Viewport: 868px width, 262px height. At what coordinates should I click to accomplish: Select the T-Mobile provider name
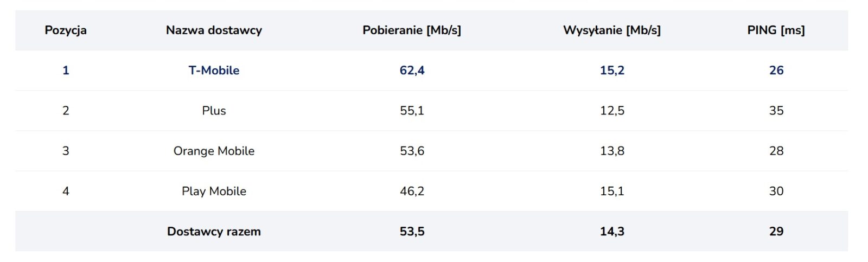click(x=214, y=71)
